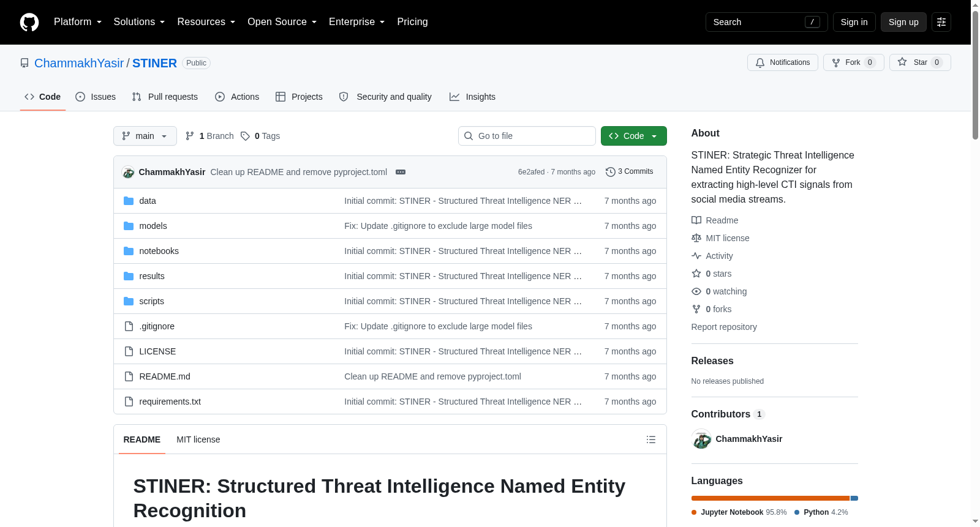Viewport: 980px width, 527px height.
Task: Switch to the Insights tab
Action: (472, 97)
